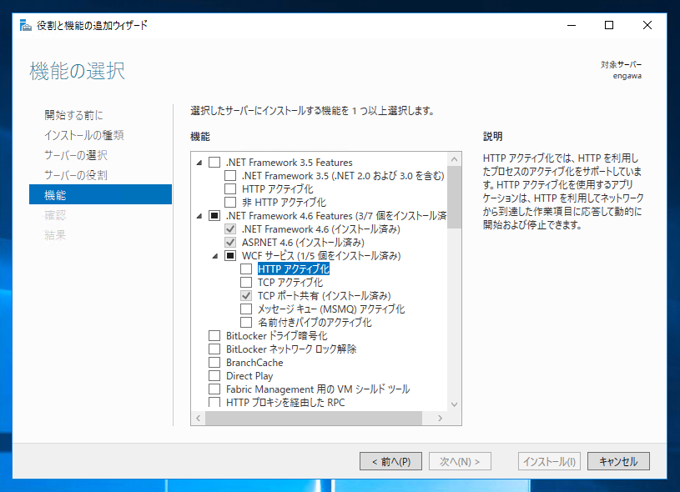Click the horizontal scrollbar thumb in feature list
The width and height of the screenshot is (680, 492).
[314, 418]
